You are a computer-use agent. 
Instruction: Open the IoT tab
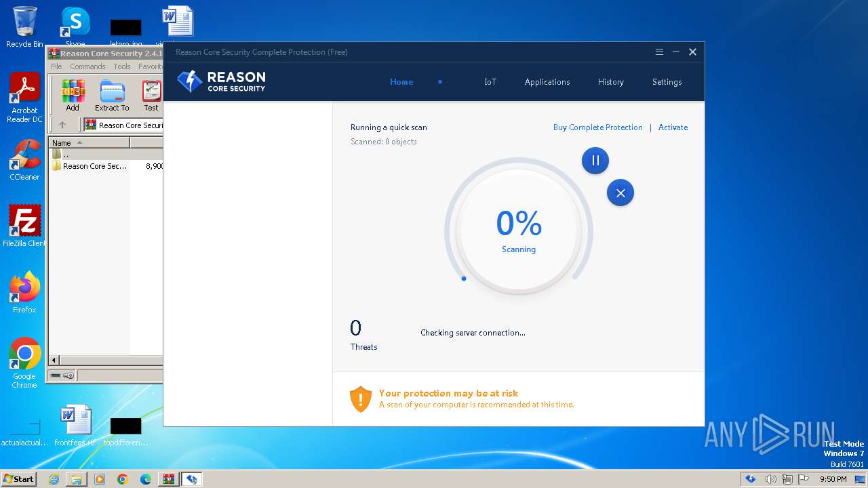(490, 82)
